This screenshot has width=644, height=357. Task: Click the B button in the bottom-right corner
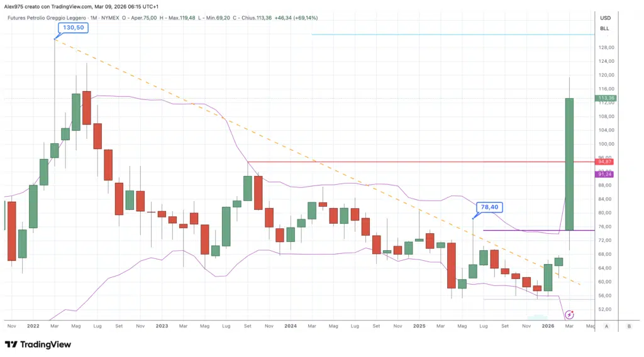click(629, 326)
